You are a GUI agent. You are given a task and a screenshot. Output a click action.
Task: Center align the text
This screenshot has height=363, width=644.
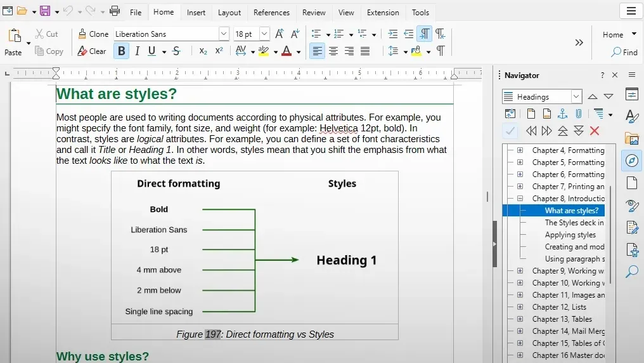click(x=333, y=51)
